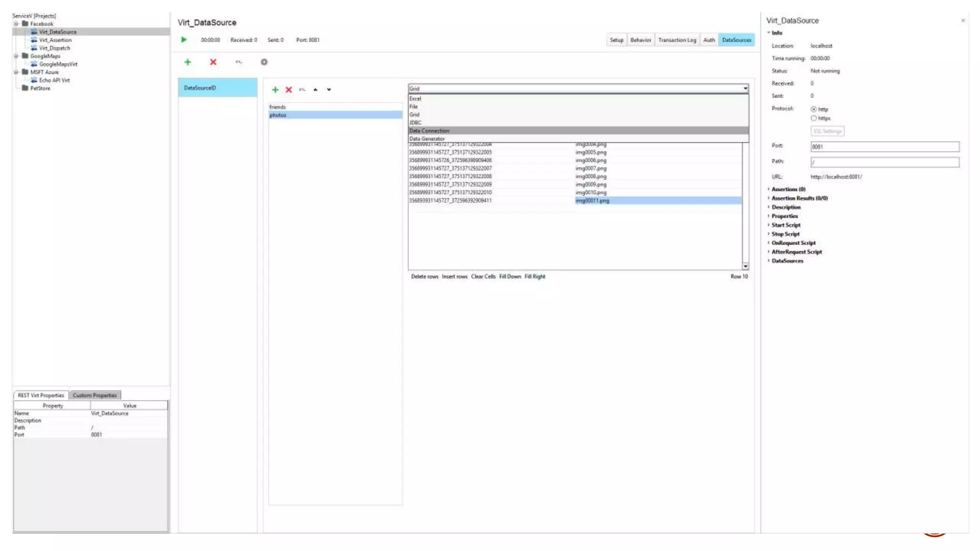Pick Excel from the data source type list

415,99
